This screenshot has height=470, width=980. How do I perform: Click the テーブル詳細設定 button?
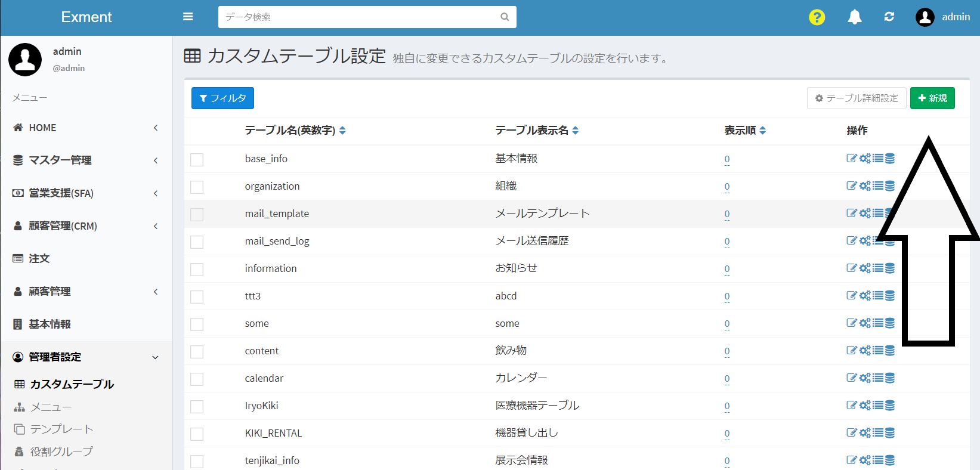[x=857, y=98]
